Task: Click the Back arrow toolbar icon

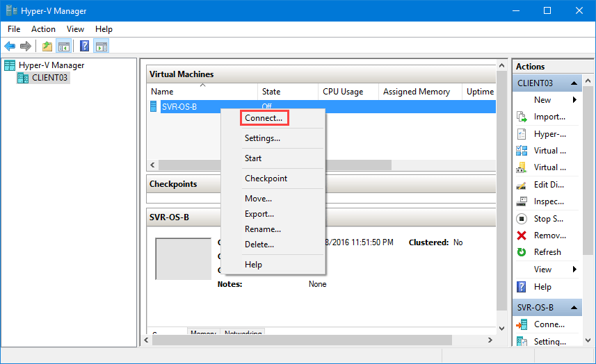Action: [x=10, y=47]
